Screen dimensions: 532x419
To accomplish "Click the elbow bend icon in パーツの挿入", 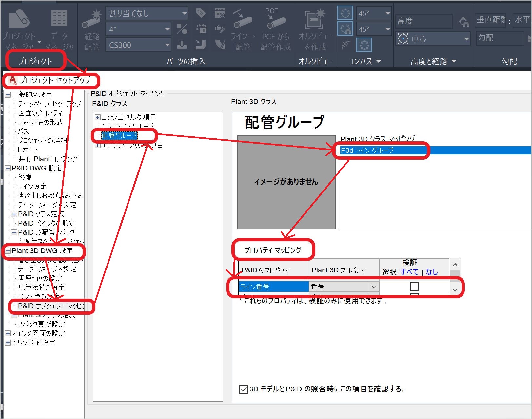I will click(x=201, y=44).
